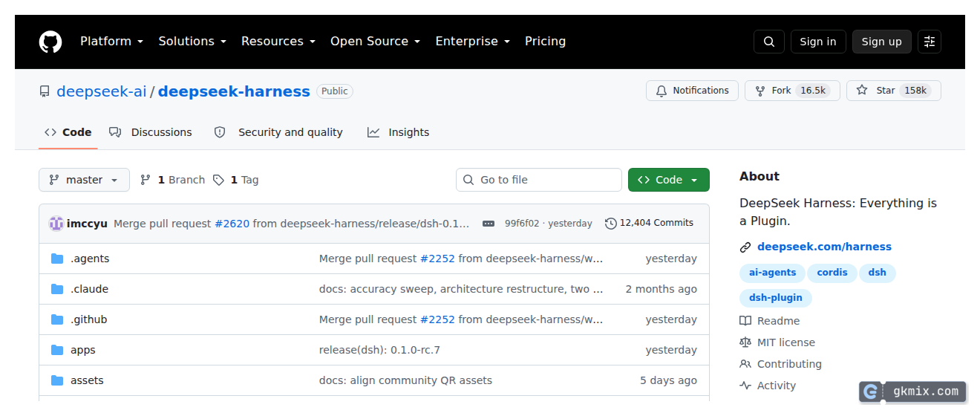Fork the repository via Fork button
The image size is (980, 416).
pos(793,91)
